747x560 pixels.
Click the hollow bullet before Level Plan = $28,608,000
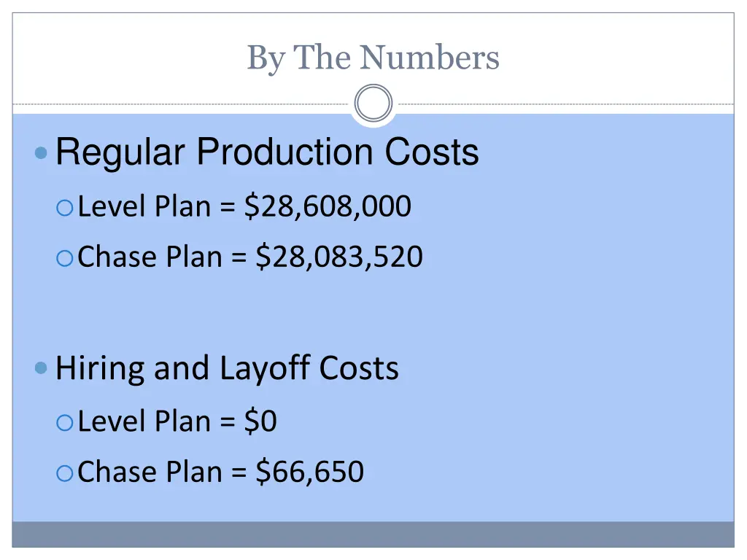click(64, 209)
